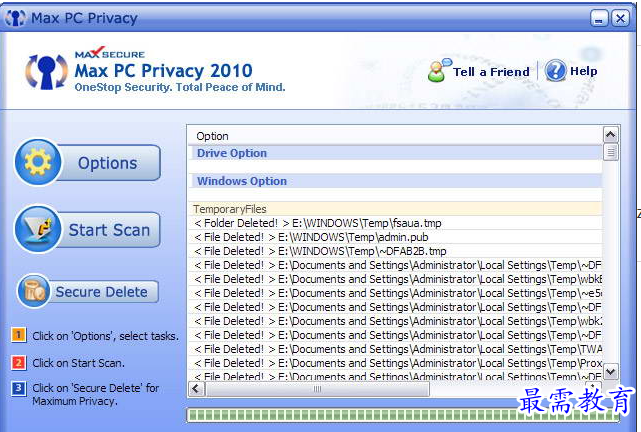Image resolution: width=641 pixels, height=432 pixels.
Task: Select the File Deleted admin.pub row
Action: coord(395,237)
